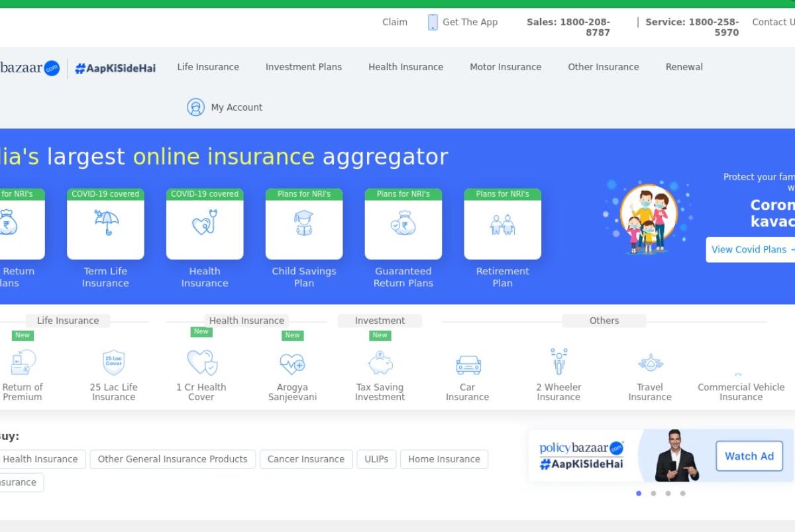The height and width of the screenshot is (532, 795).
Task: Open Health Insurance navigation menu
Action: 405,67
